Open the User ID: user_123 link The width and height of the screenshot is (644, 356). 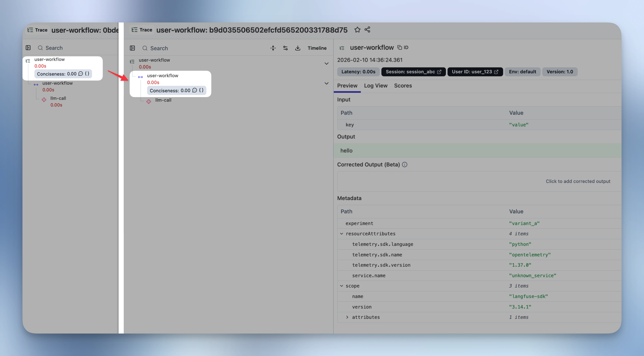click(x=475, y=72)
